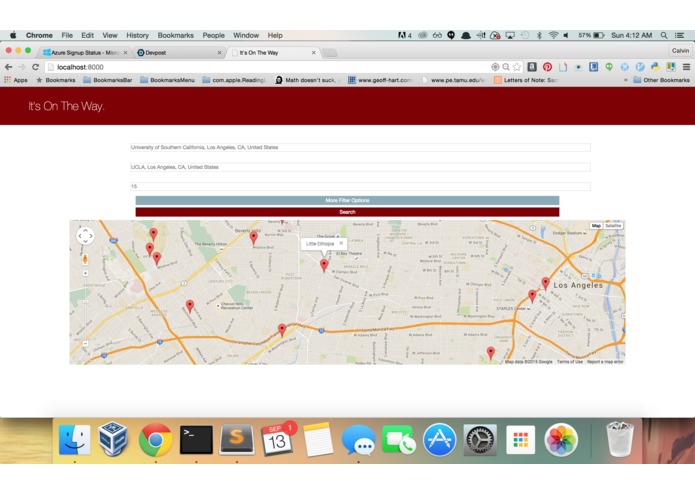Close the Devpost tab
This screenshot has width=695, height=494.
tap(219, 53)
